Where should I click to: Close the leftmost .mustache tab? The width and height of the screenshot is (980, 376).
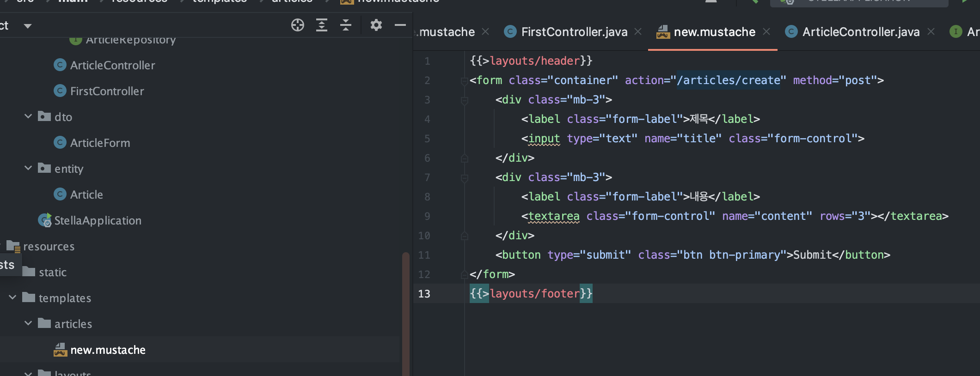point(485,31)
